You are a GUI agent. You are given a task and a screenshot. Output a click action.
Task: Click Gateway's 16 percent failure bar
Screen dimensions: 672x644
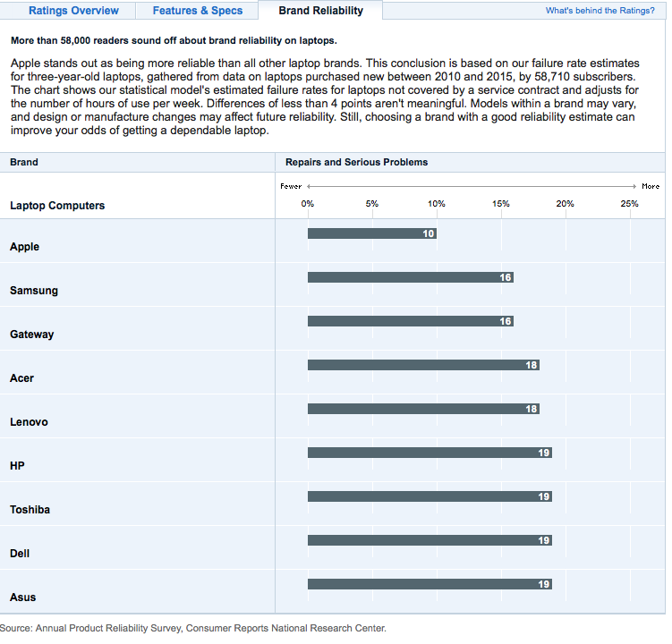(411, 321)
